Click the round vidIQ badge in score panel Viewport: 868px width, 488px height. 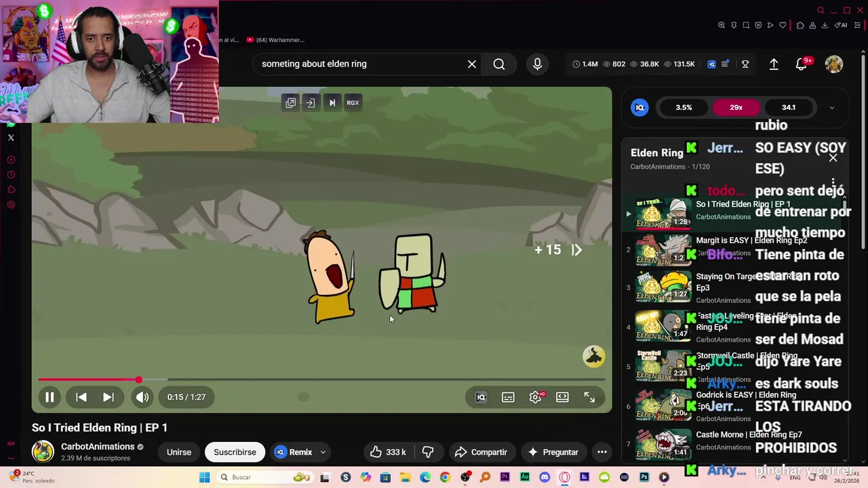(x=639, y=107)
